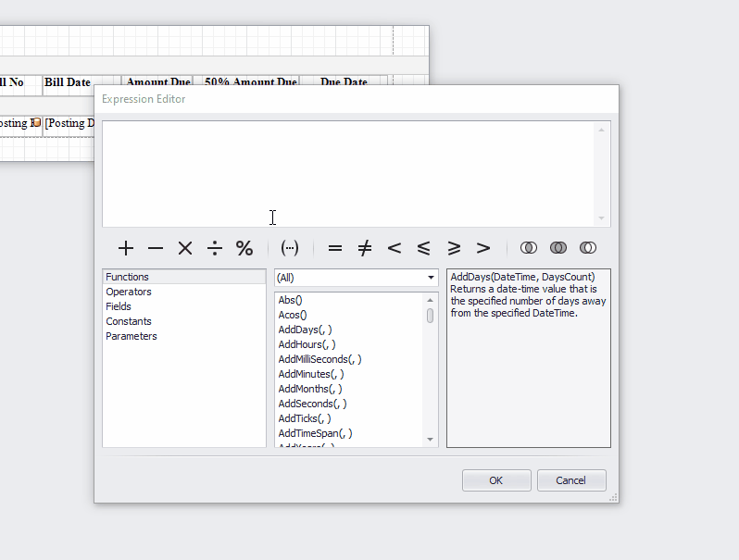
Task: Insert the multiply operator
Action: point(185,248)
